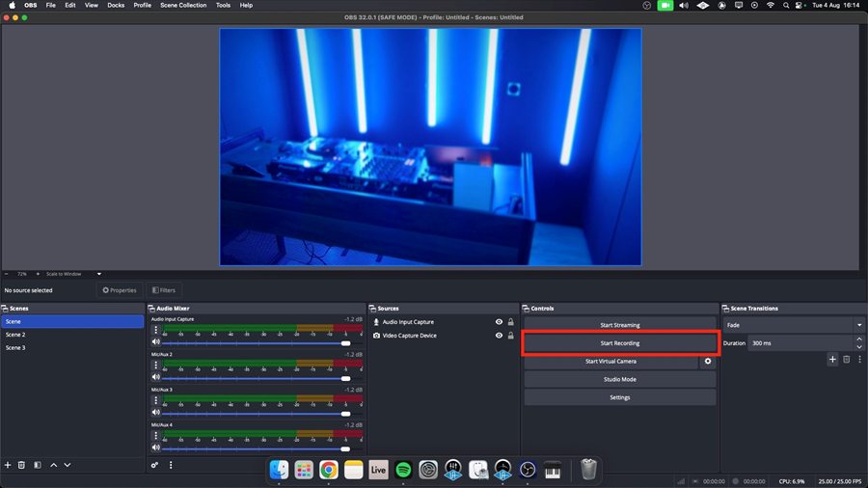Screen dimensions: 868x488
Task: Click Start Streaming button
Action: (x=620, y=325)
